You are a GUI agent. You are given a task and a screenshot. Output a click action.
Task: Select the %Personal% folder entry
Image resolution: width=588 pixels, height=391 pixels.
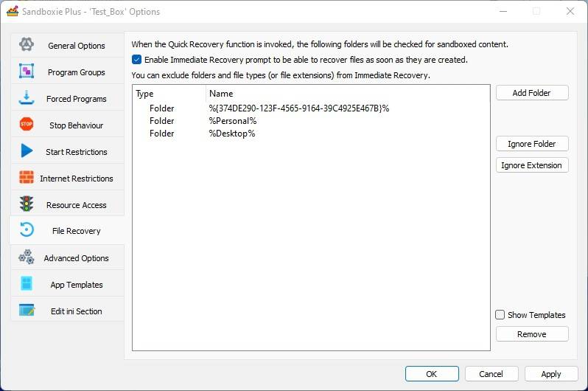pos(311,121)
